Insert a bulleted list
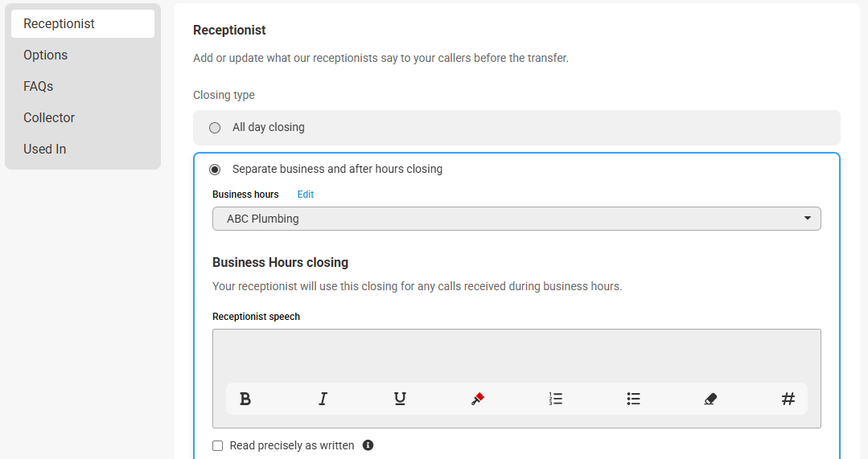This screenshot has width=868, height=459. (633, 399)
